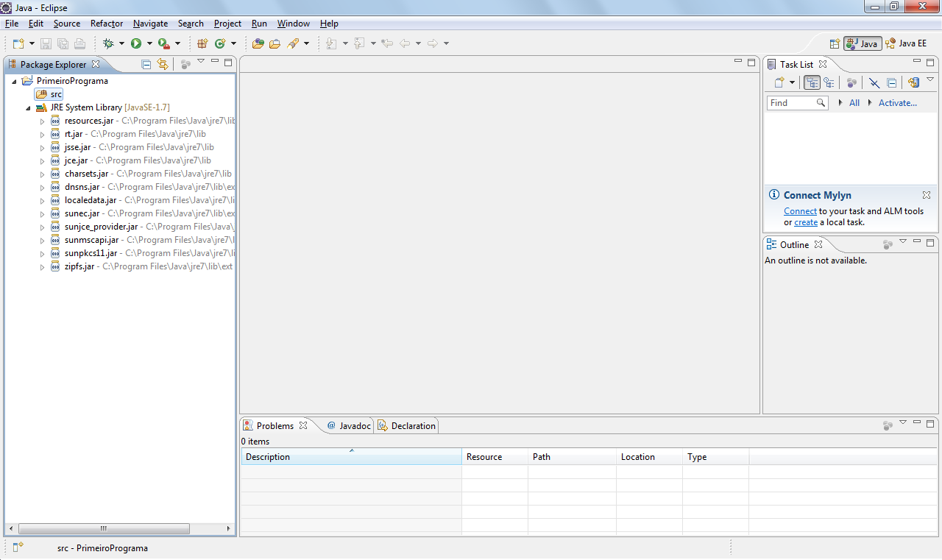Click the Search flashlight icon
942x560 pixels.
292,44
